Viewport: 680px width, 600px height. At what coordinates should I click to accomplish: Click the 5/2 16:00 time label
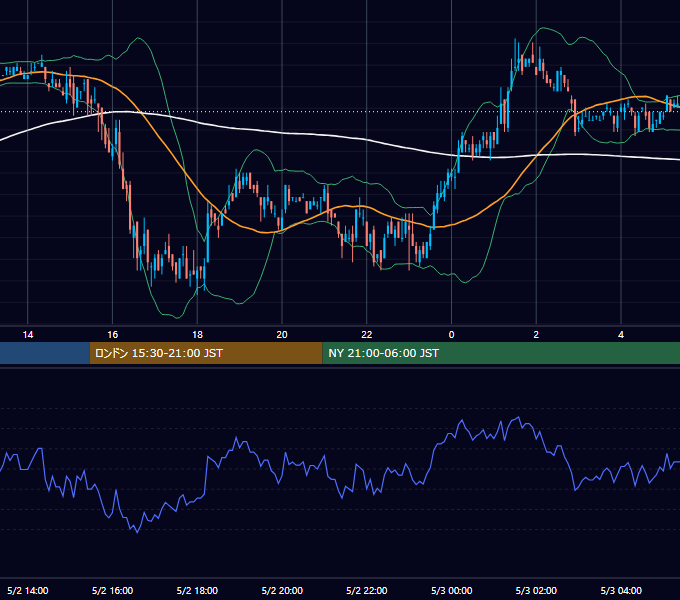(112, 590)
